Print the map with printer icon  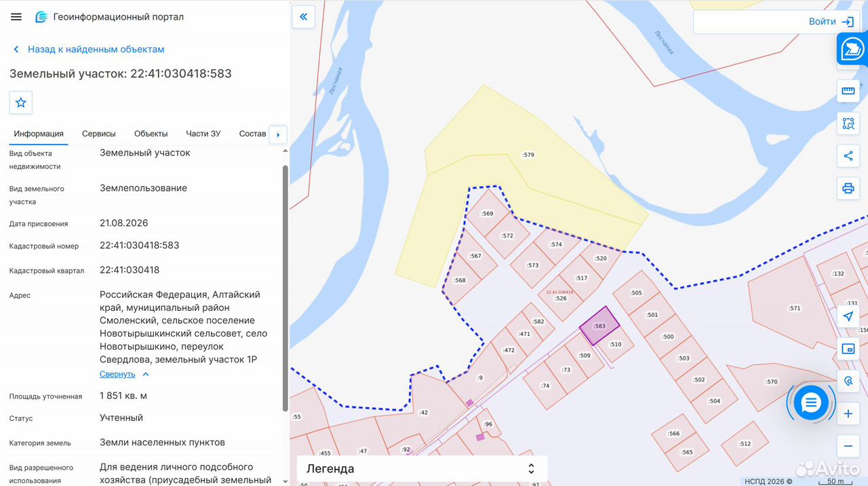848,189
